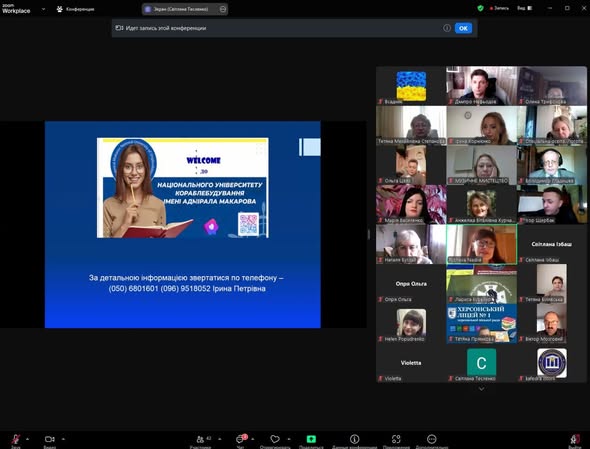The height and width of the screenshot is (449, 590).
Task: Expand chat options arrow
Action: click(x=253, y=439)
